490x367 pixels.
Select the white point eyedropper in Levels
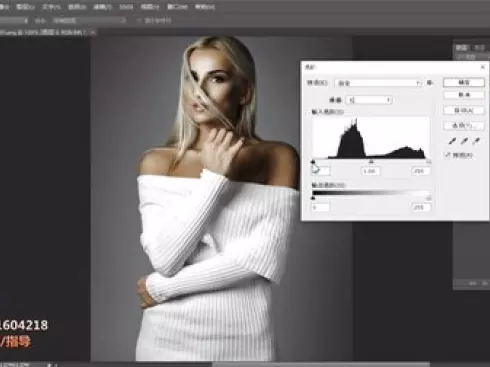click(x=477, y=141)
